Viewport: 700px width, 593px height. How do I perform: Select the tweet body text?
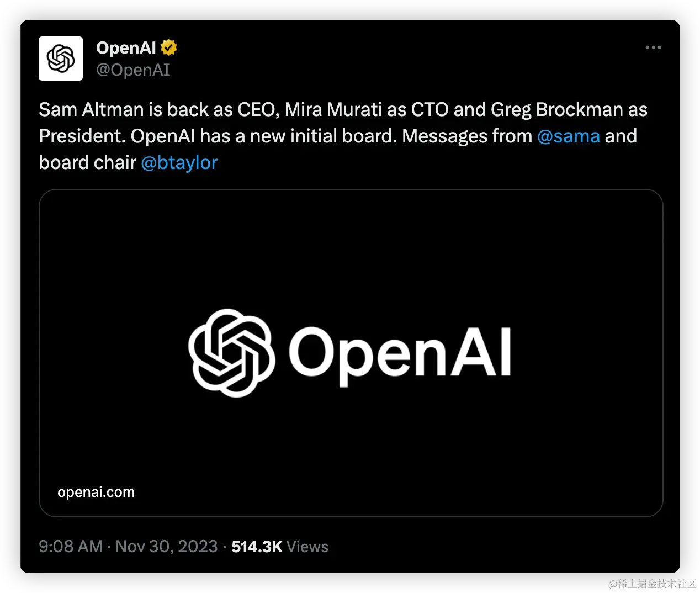pyautogui.click(x=342, y=135)
